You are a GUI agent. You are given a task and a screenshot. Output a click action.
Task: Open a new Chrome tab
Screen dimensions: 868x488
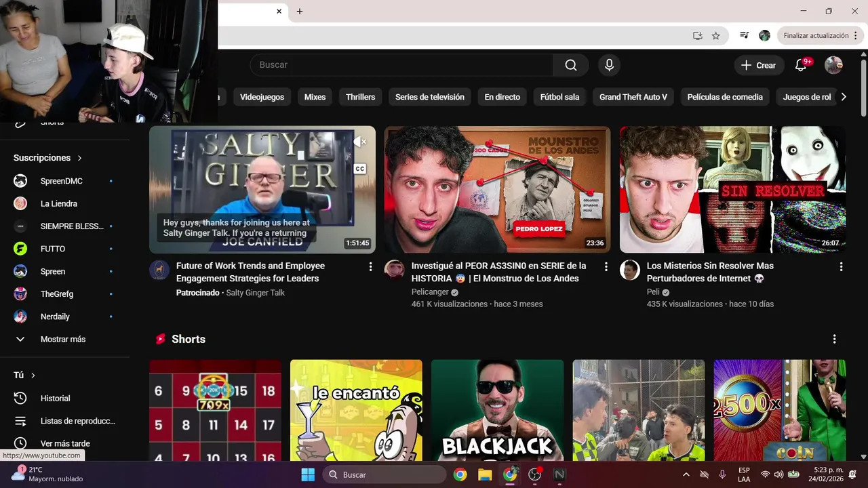(300, 12)
